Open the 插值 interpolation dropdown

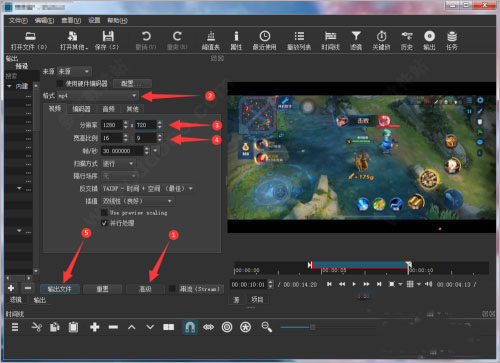pos(137,201)
